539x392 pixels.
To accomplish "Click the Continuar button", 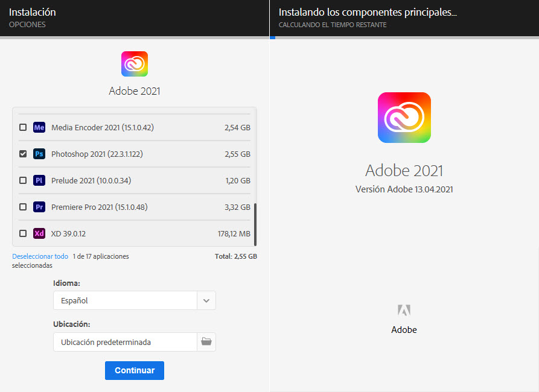I will click(135, 370).
